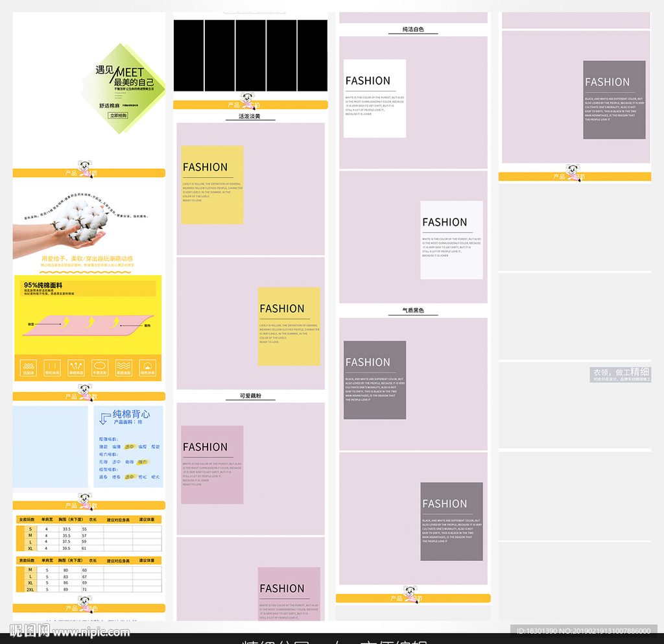664x644 pixels.
Task: Click the dotted anti-pilling feature icon
Action: coord(29,368)
